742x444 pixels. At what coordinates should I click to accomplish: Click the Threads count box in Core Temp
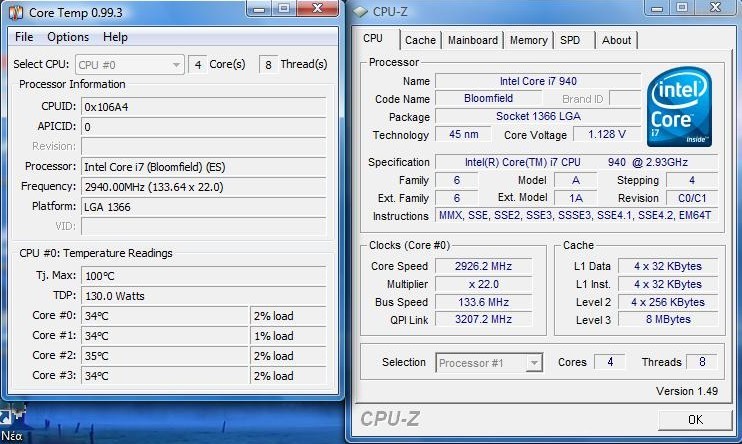click(x=268, y=65)
